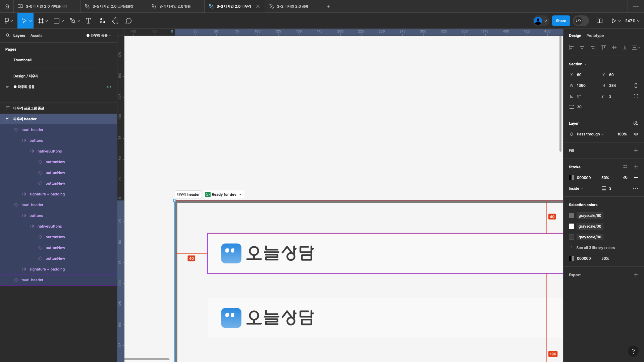This screenshot has width=644, height=362.
Task: Click the Ready for dev status button
Action: point(224,194)
